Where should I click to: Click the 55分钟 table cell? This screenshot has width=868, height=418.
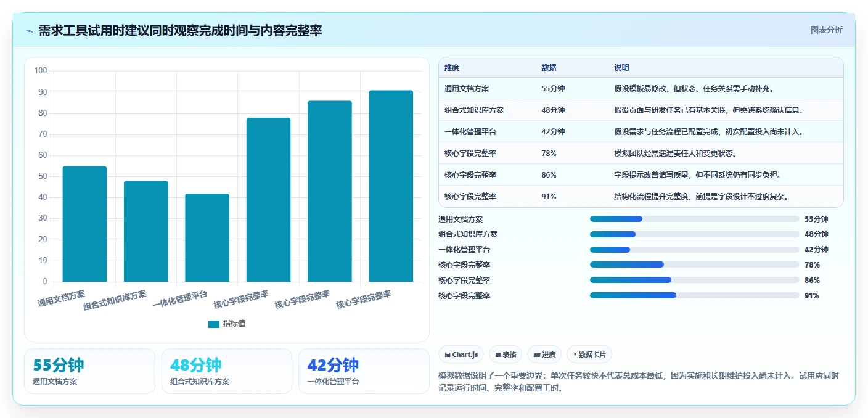(553, 89)
